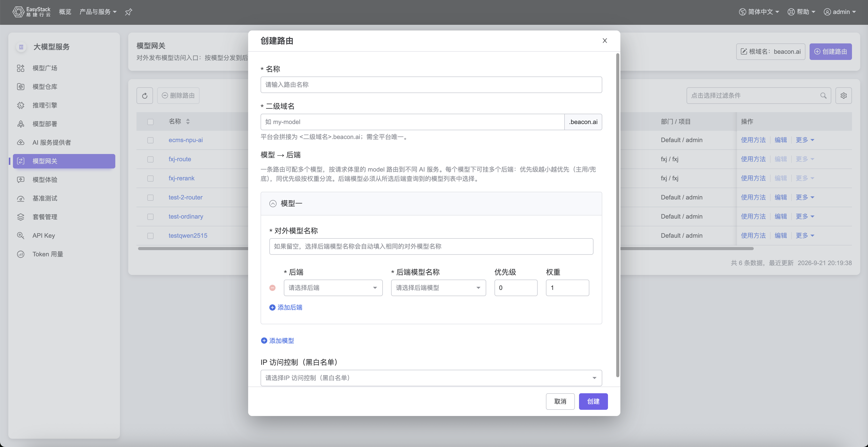Check the checkbox for ecms-npu-ai row
This screenshot has height=447, width=868.
click(150, 140)
